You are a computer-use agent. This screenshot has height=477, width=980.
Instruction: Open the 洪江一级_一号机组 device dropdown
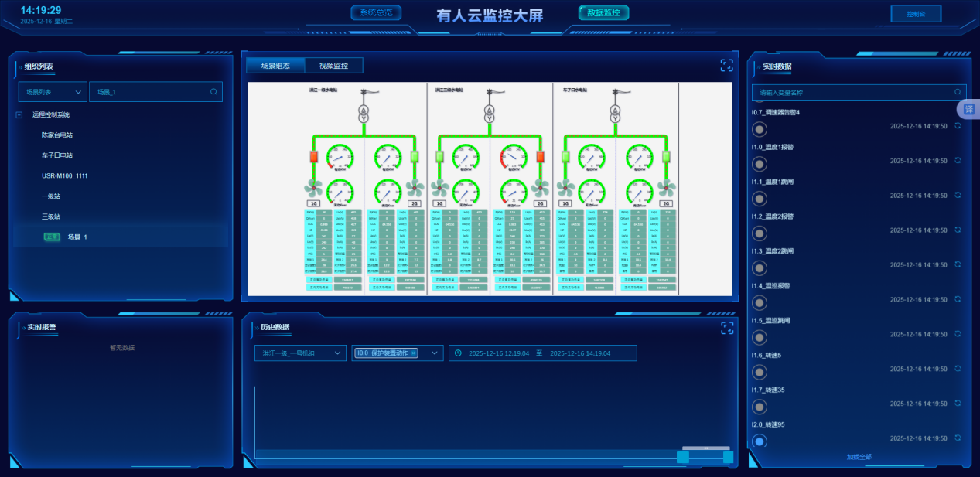300,353
